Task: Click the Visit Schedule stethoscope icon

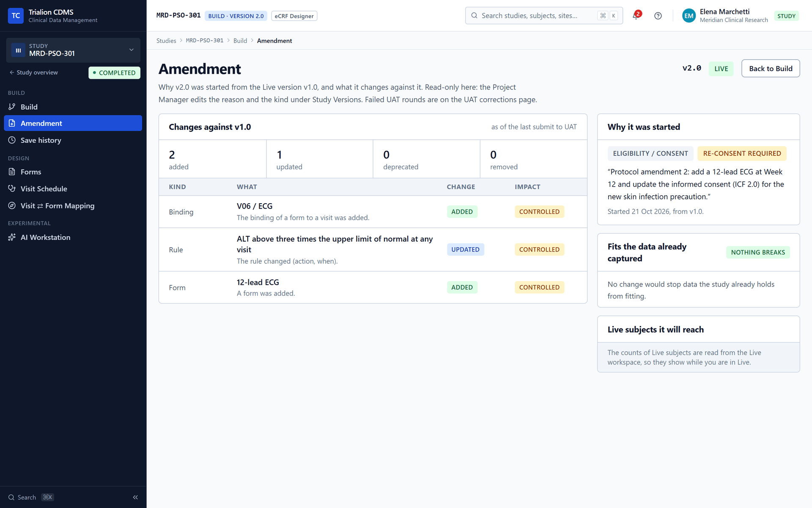Action: (12, 189)
